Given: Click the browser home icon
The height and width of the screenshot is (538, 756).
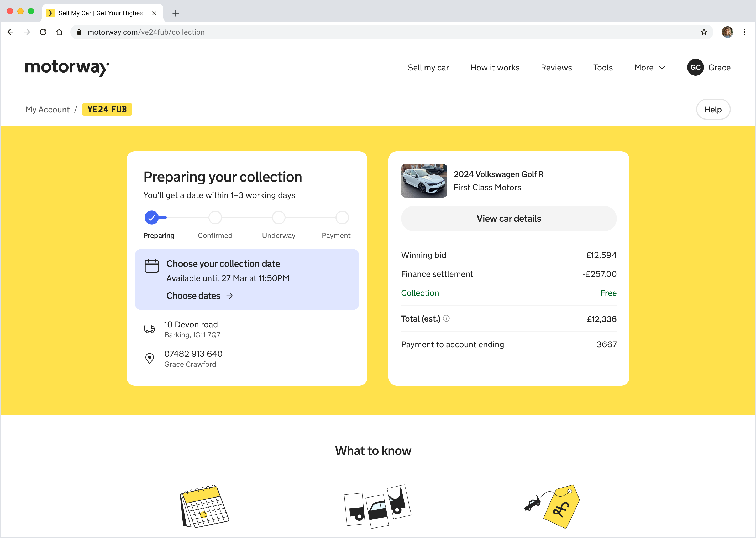Looking at the screenshot, I should (59, 32).
